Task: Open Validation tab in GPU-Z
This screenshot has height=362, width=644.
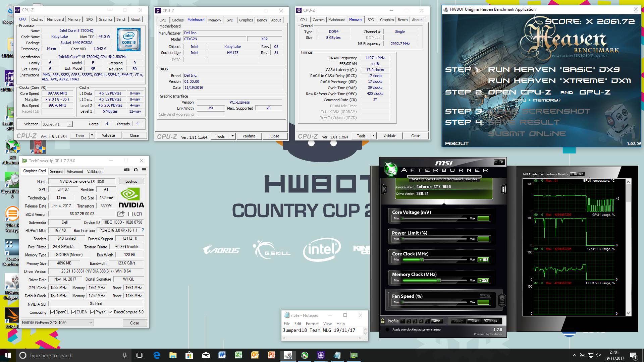Action: point(95,171)
